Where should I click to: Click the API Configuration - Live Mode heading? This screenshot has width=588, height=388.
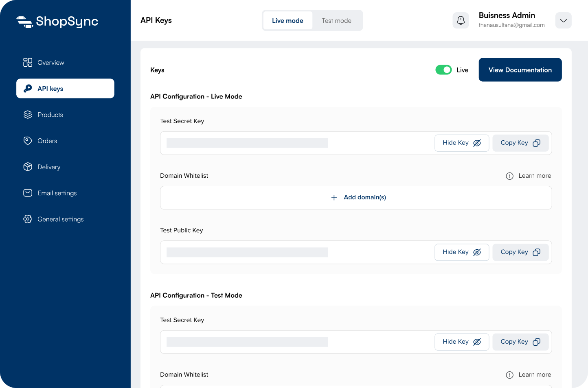(196, 96)
